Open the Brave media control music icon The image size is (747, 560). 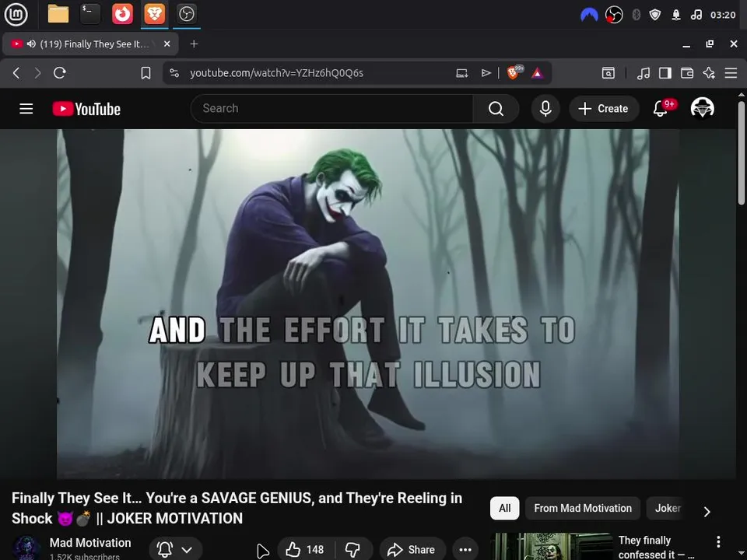pos(644,73)
